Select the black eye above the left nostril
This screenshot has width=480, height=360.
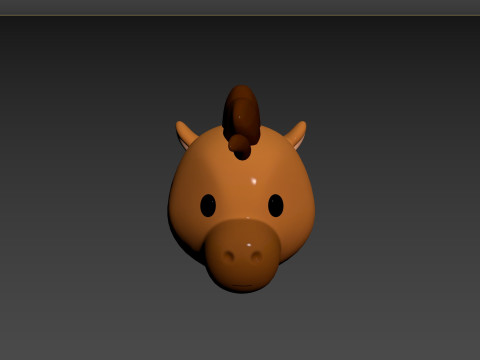tap(208, 205)
